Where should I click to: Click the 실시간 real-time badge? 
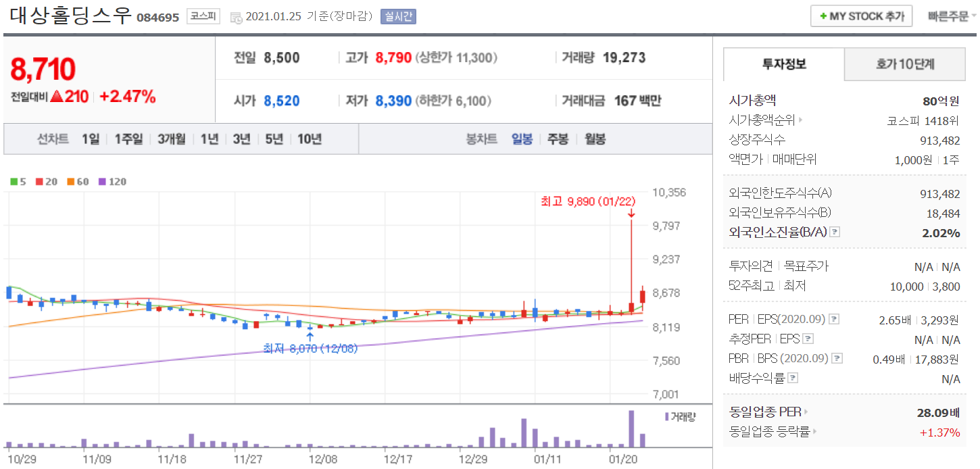398,17
